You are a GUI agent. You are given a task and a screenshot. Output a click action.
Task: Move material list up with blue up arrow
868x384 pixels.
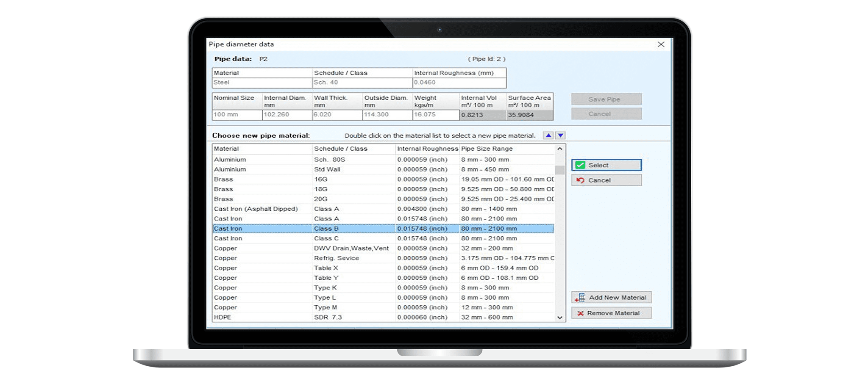click(548, 135)
